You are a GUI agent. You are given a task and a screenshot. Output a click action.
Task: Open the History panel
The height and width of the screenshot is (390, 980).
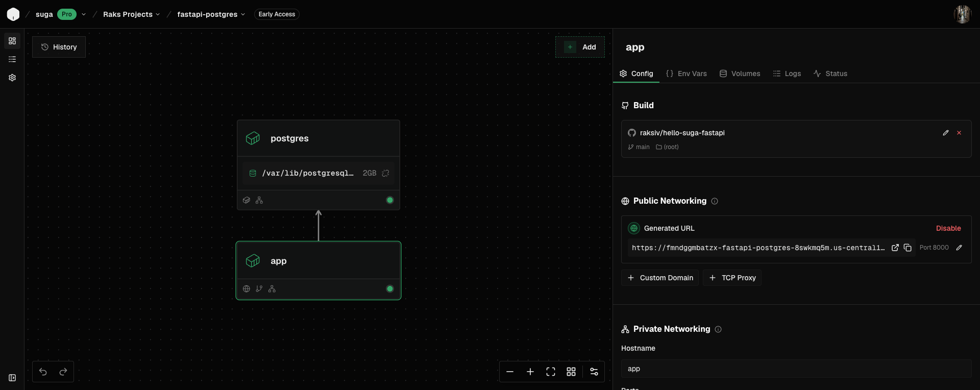pyautogui.click(x=59, y=47)
